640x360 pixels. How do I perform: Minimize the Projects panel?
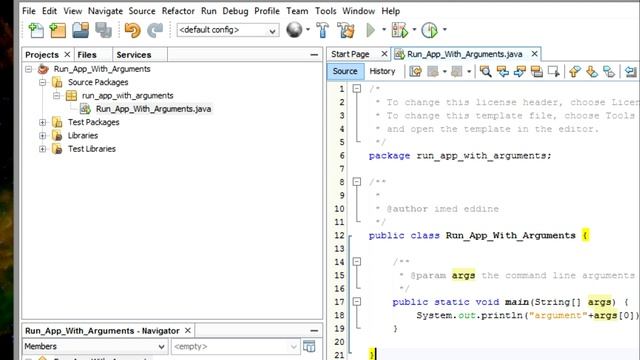(314, 54)
